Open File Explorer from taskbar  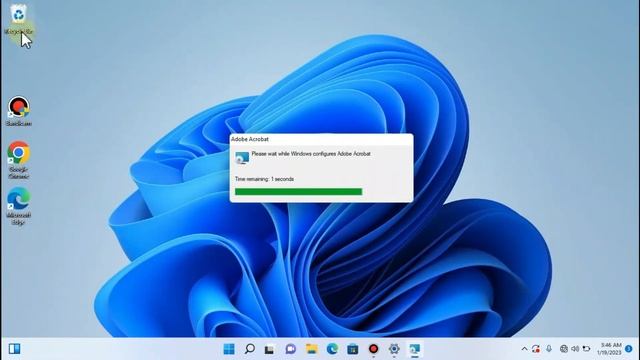(x=311, y=349)
